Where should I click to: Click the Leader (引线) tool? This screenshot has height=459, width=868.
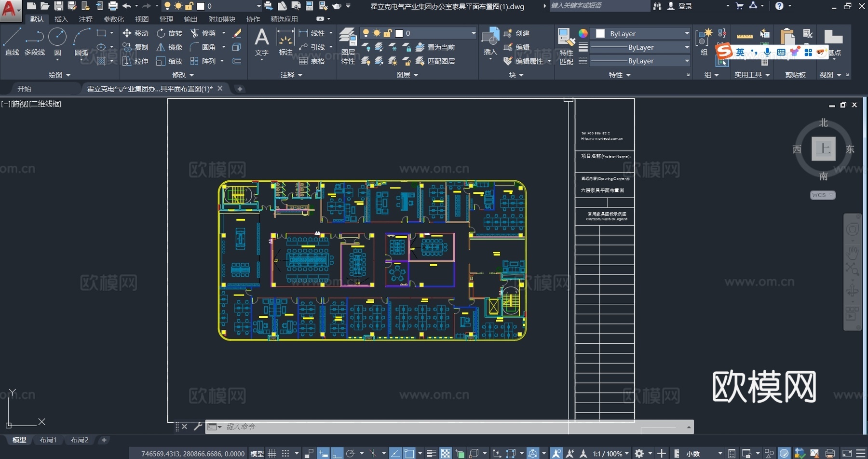(x=312, y=47)
